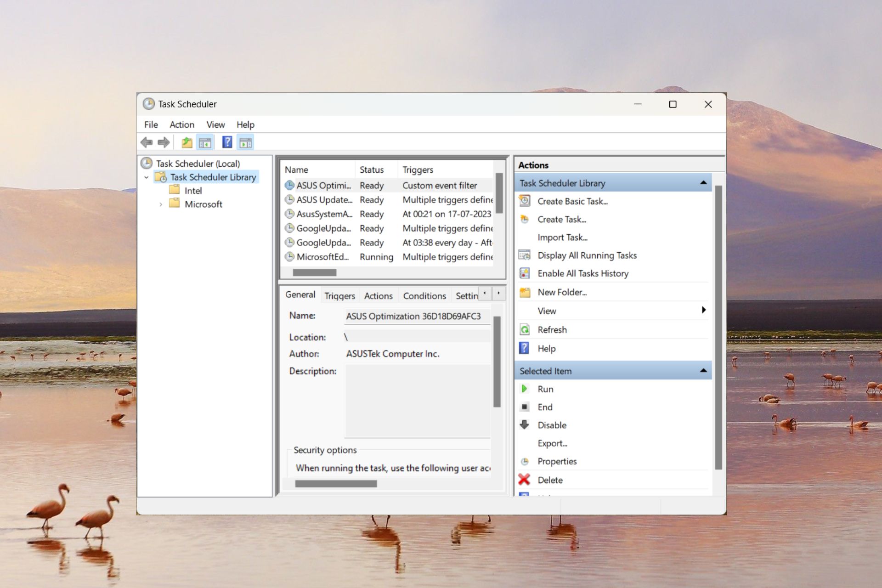The image size is (882, 588).
Task: Click the details pane vertical scrollbar thumb
Action: (x=497, y=362)
